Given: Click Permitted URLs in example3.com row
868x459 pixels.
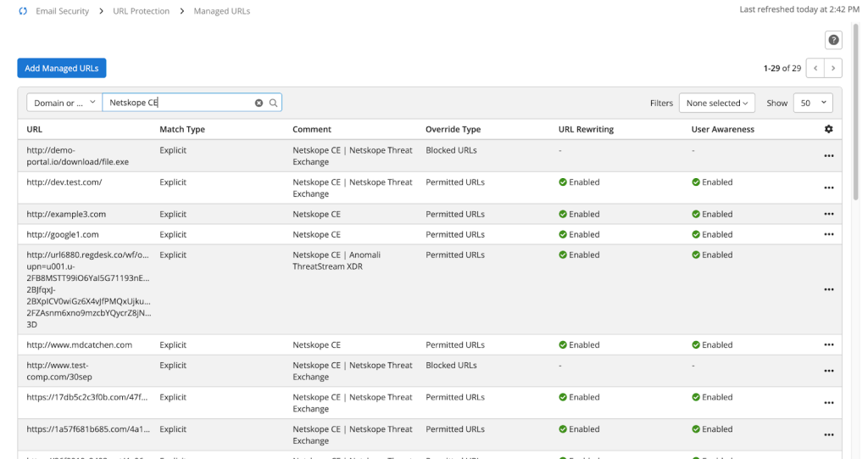Looking at the screenshot, I should 455,214.
